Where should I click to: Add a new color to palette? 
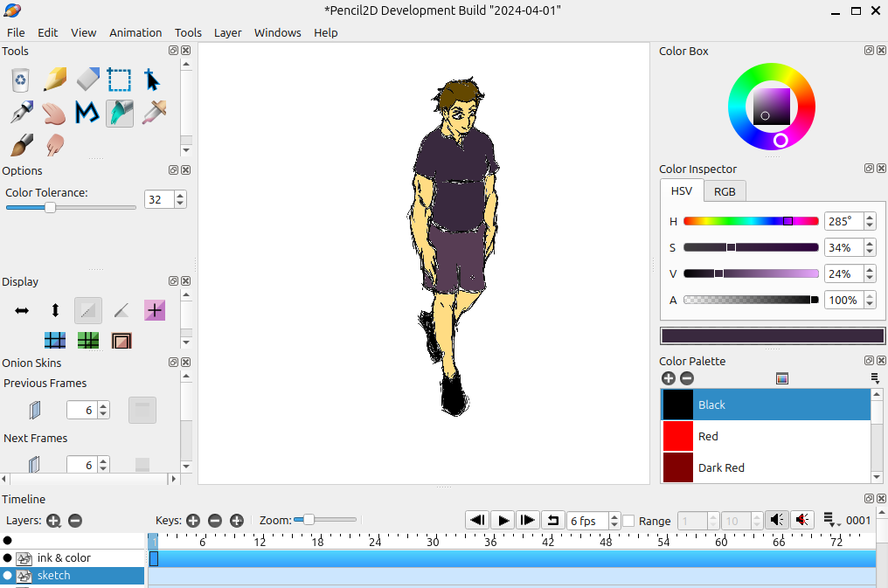(x=669, y=378)
